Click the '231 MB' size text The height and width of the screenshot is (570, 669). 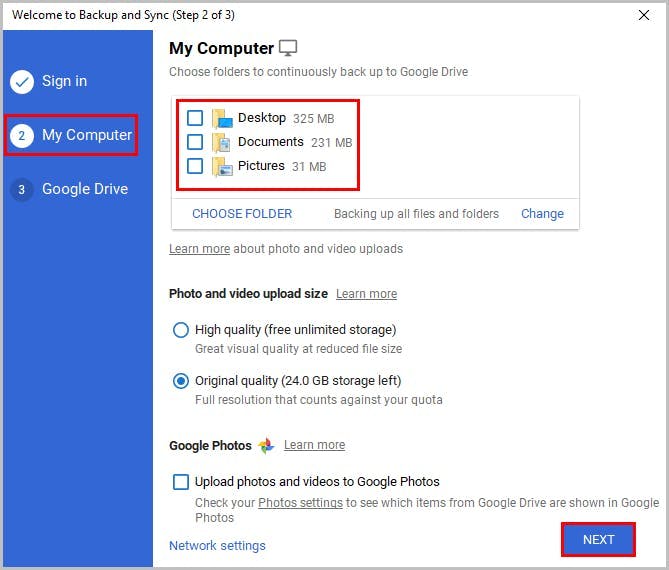pyautogui.click(x=332, y=142)
